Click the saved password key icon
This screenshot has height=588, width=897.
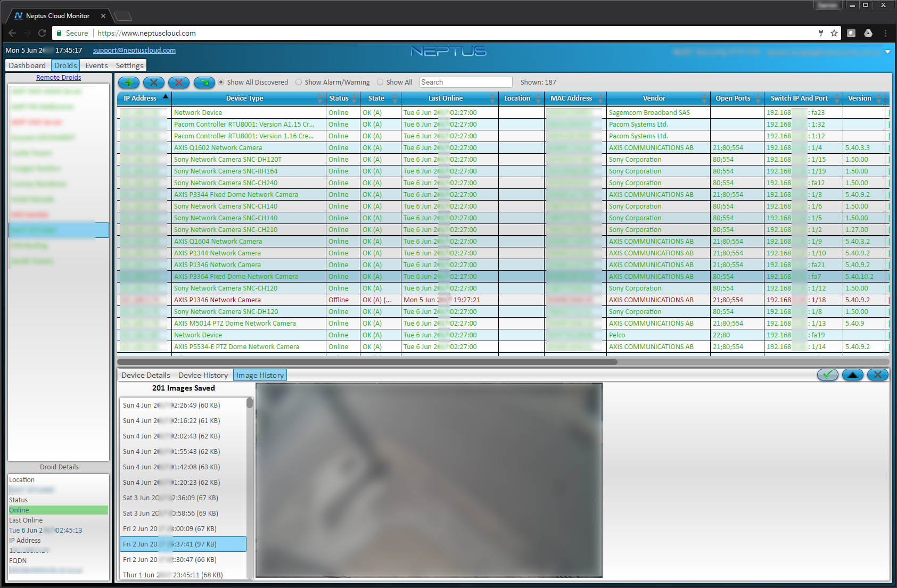[x=820, y=33]
